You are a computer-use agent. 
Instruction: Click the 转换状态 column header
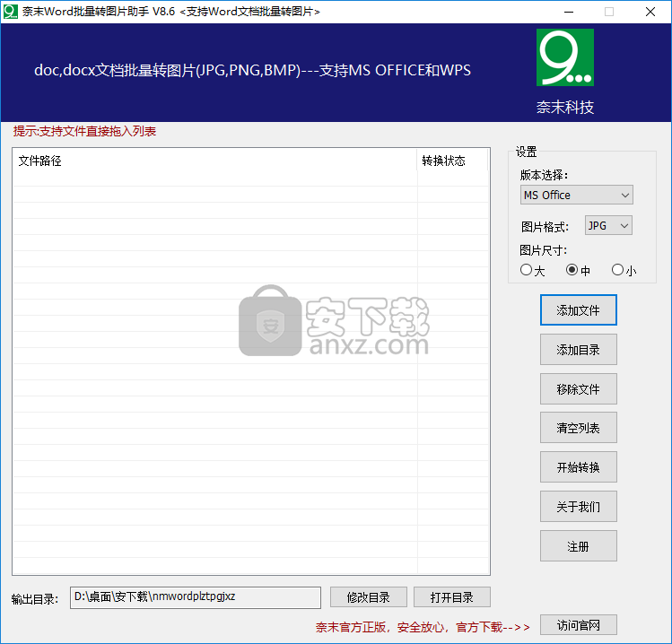pos(452,161)
